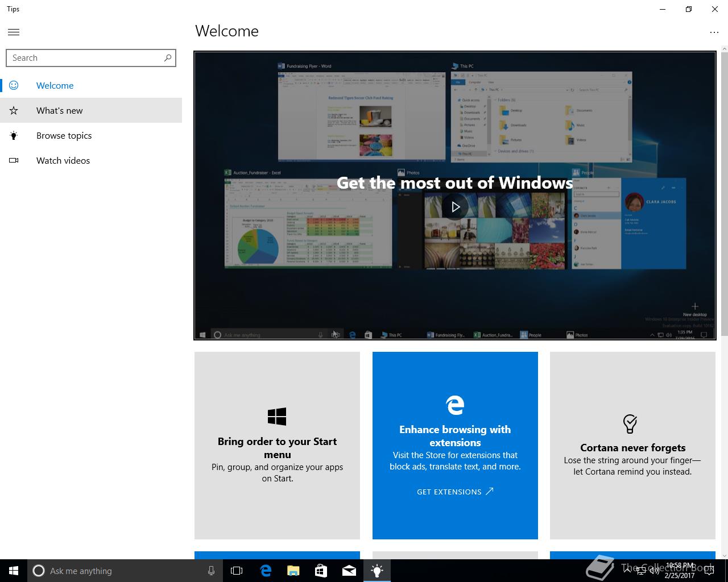
Task: Open 'Enhance browsing with extensions' heading
Action: click(x=455, y=436)
